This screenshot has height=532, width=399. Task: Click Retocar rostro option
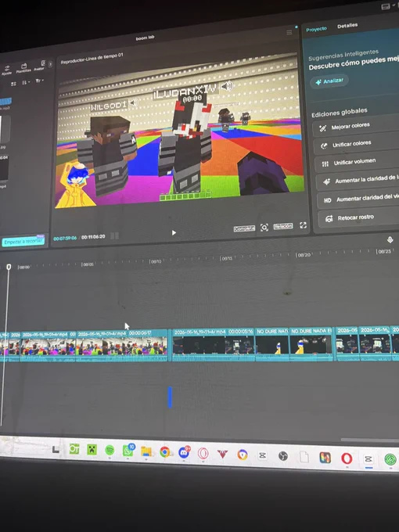coord(360,217)
